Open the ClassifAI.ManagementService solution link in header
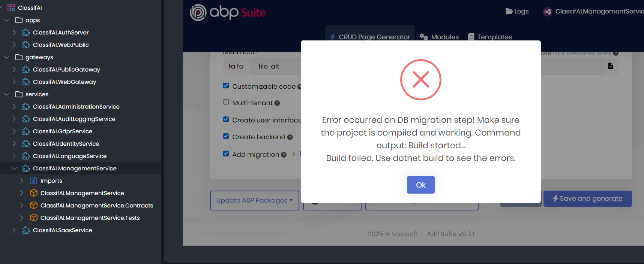 click(593, 11)
